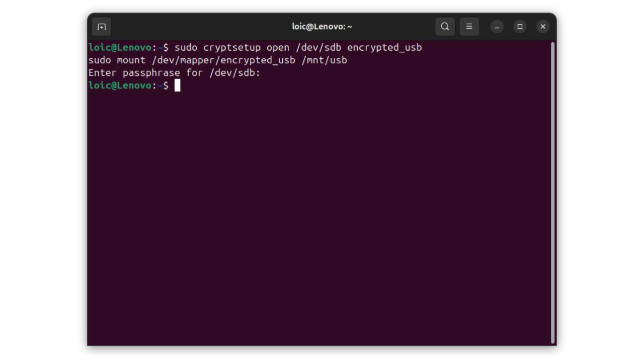Click the first loic@Lenovo prompt
This screenshot has height=362, width=644.
tap(120, 48)
